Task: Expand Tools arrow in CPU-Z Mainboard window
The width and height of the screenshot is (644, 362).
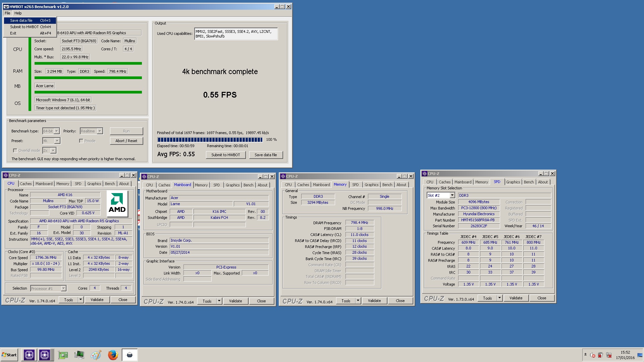Action: (x=219, y=301)
